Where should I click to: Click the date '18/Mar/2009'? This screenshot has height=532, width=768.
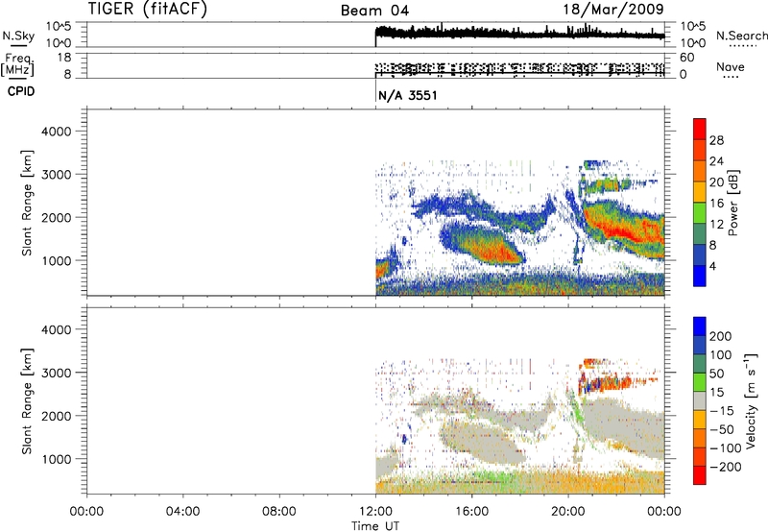(613, 9)
